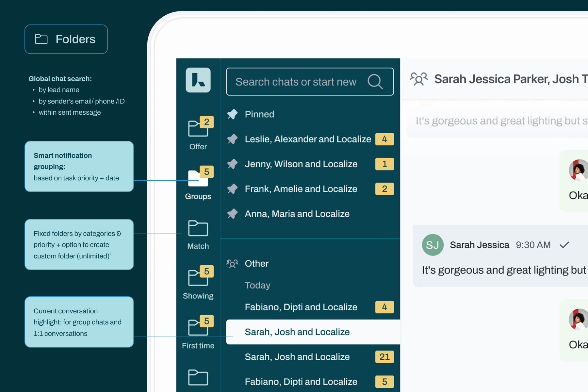Open Leslie, Alexander and Localize chat
Viewport: 588px width, 392px height.
(x=310, y=139)
